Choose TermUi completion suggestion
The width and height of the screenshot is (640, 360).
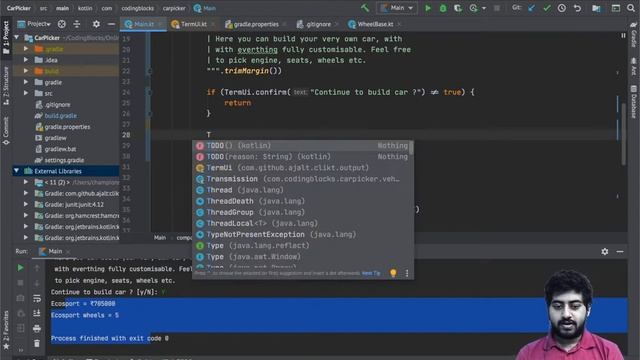[x=301, y=168]
